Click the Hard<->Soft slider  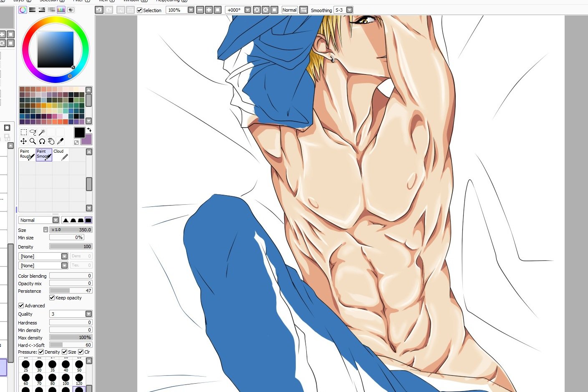click(x=71, y=345)
